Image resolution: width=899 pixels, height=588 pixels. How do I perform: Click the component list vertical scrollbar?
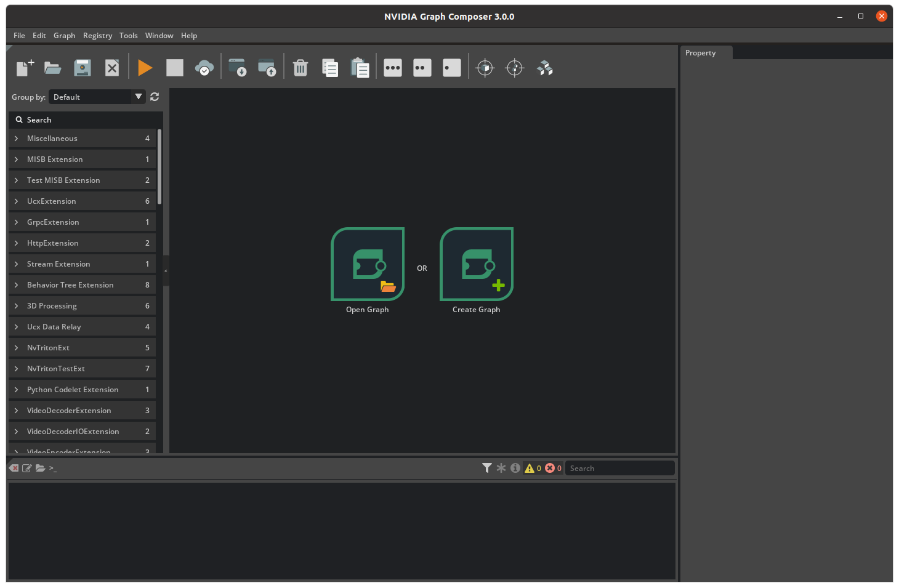pyautogui.click(x=159, y=166)
